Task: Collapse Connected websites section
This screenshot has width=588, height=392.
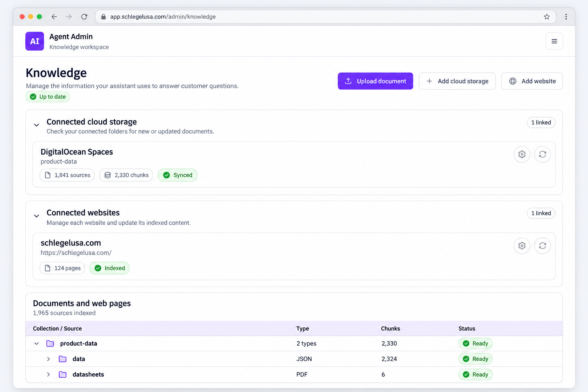Action: tap(36, 216)
